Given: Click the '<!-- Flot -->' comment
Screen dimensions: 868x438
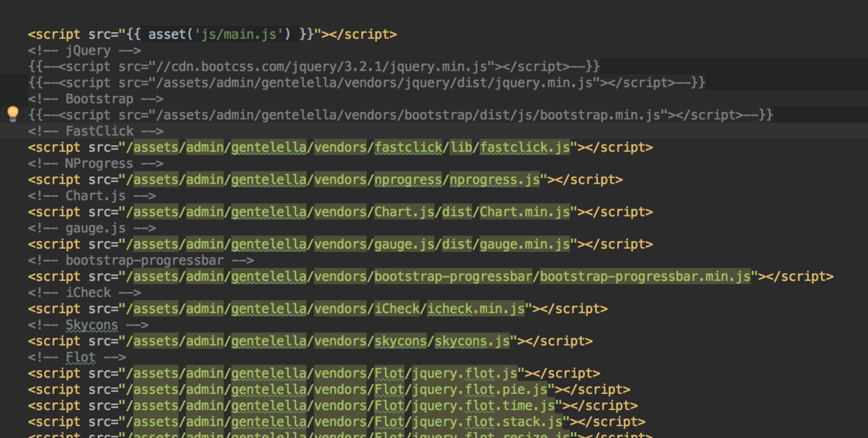Looking at the screenshot, I should (77, 357).
